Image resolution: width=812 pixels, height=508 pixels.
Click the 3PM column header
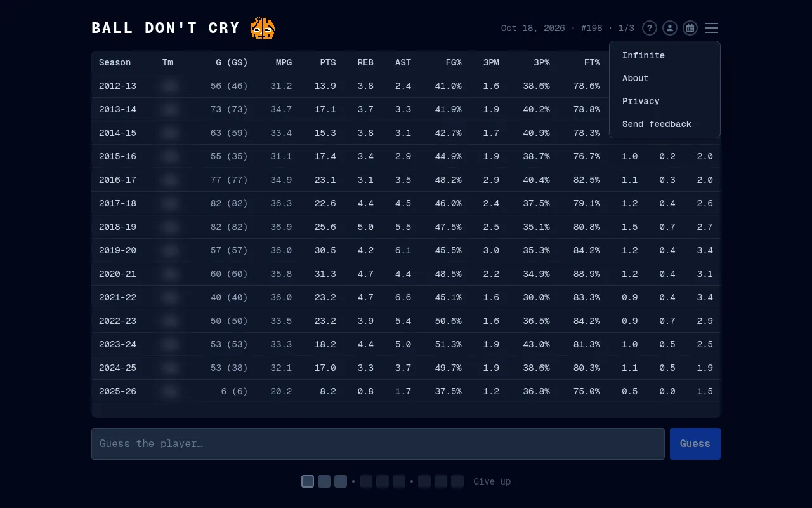pos(491,62)
